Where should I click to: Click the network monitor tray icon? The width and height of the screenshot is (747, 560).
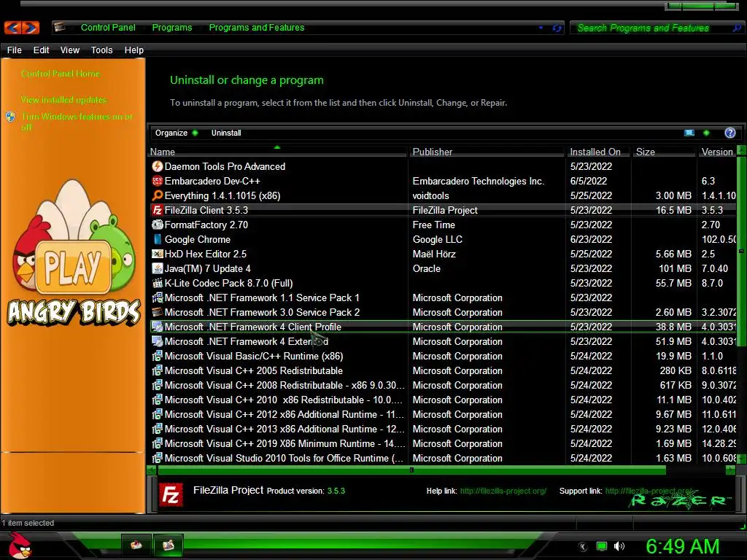[602, 546]
